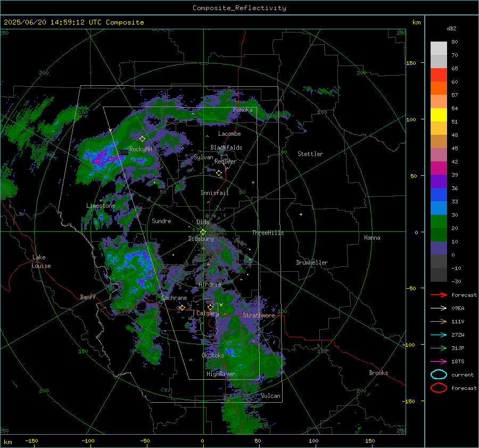
Task: Click the slate 10 dBZ color swatch
Action: point(439,248)
